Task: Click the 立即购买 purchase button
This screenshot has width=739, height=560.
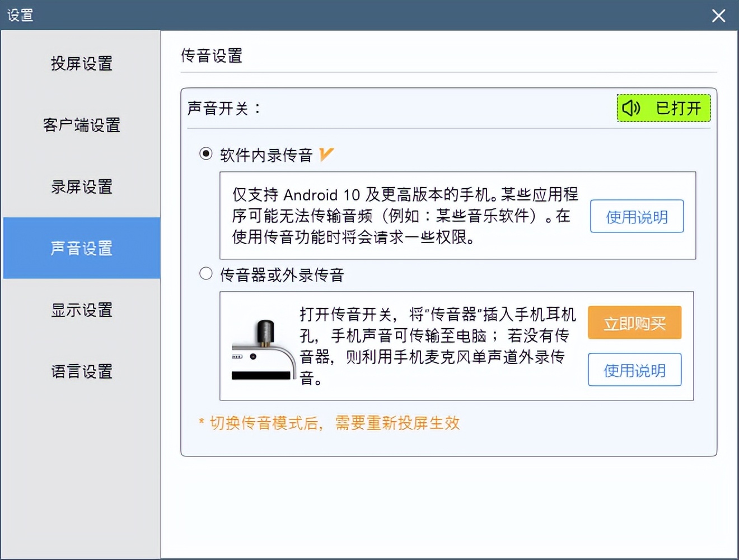Action: coord(634,323)
